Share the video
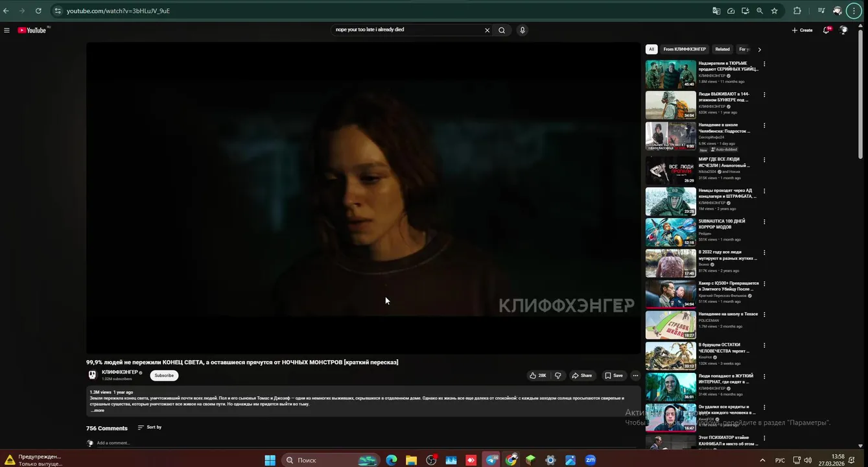 581,376
